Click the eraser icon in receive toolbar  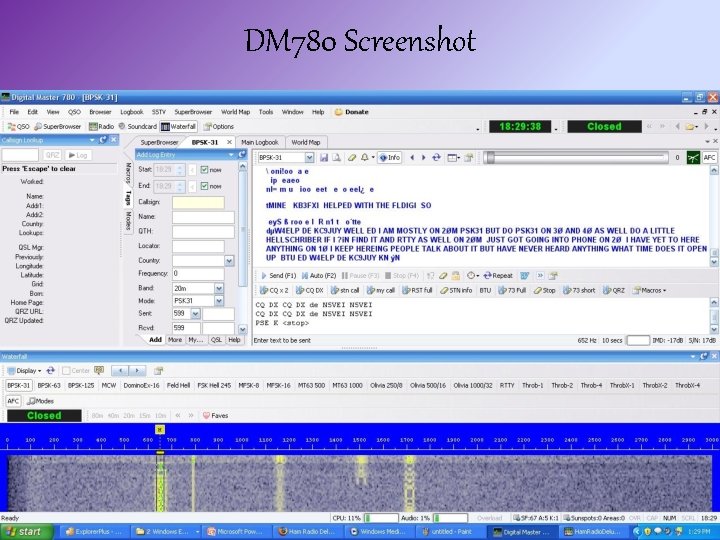[x=352, y=158]
